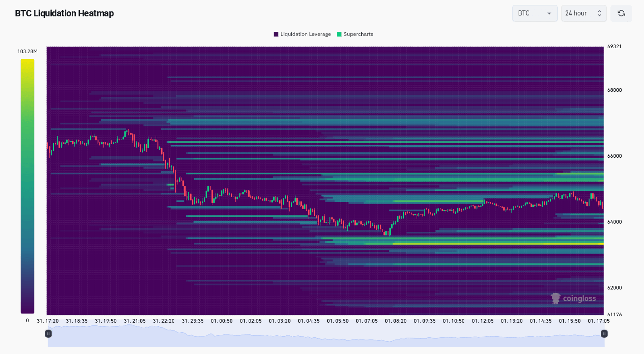Image resolution: width=644 pixels, height=354 pixels.
Task: Click the refresh icon button
Action: (x=621, y=13)
